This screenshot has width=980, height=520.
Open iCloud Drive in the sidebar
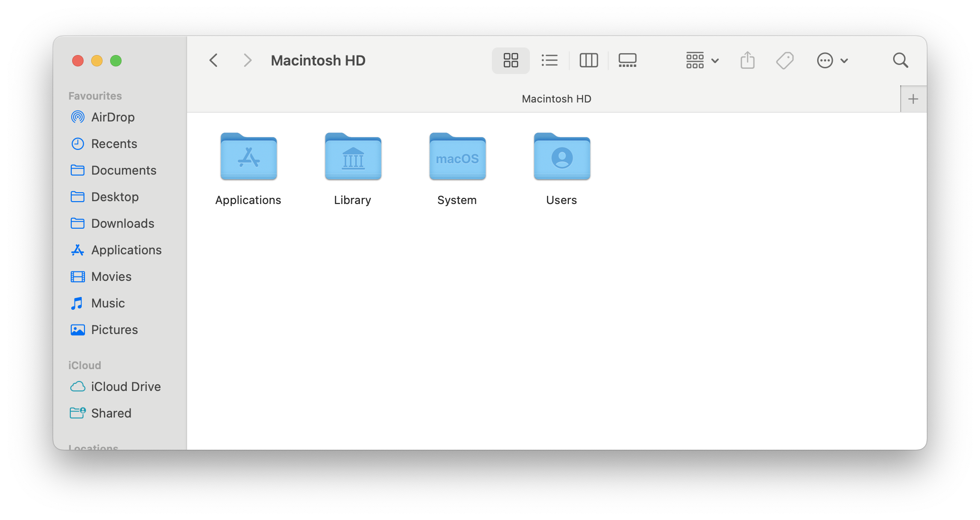tap(120, 387)
